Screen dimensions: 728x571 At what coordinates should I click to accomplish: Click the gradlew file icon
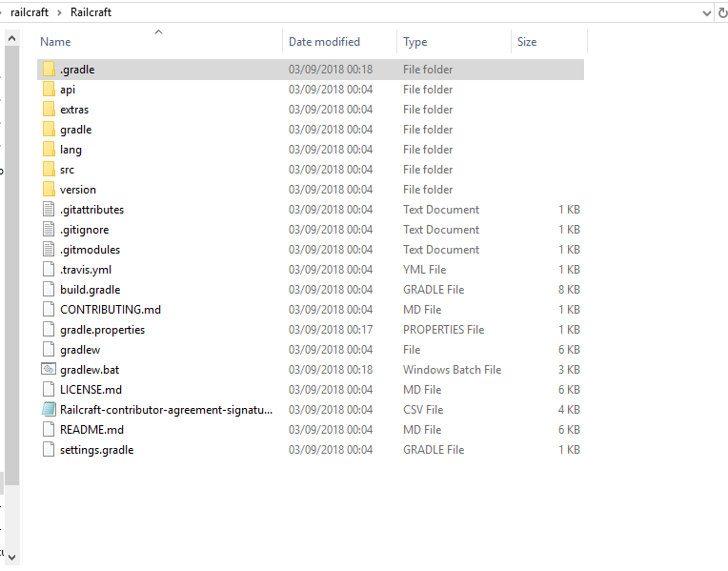49,349
